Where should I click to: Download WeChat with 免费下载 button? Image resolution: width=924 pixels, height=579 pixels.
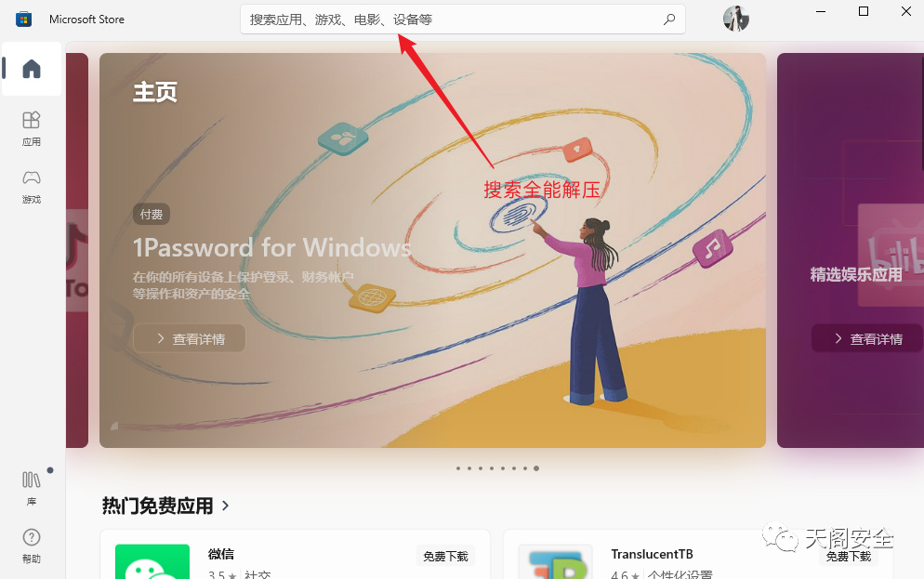445,556
